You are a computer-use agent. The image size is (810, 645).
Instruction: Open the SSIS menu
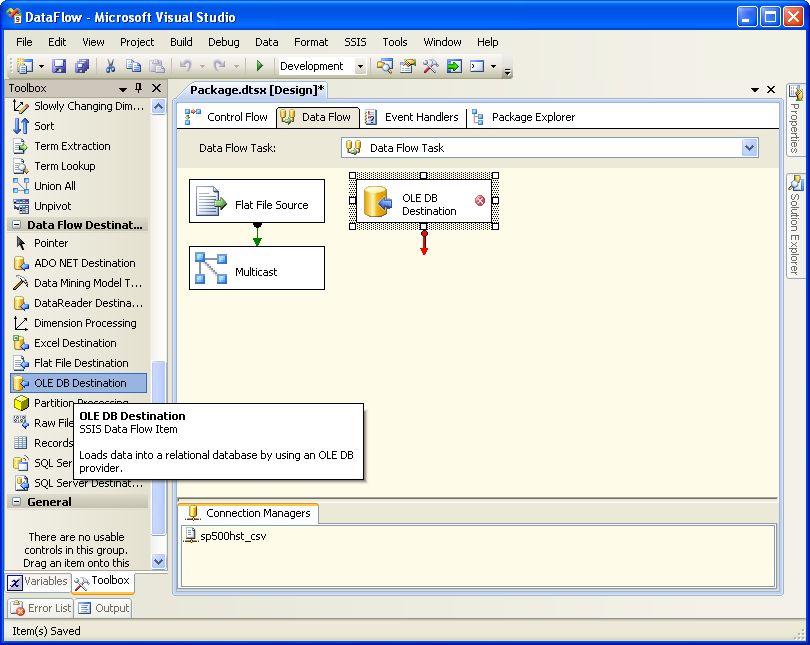point(355,42)
